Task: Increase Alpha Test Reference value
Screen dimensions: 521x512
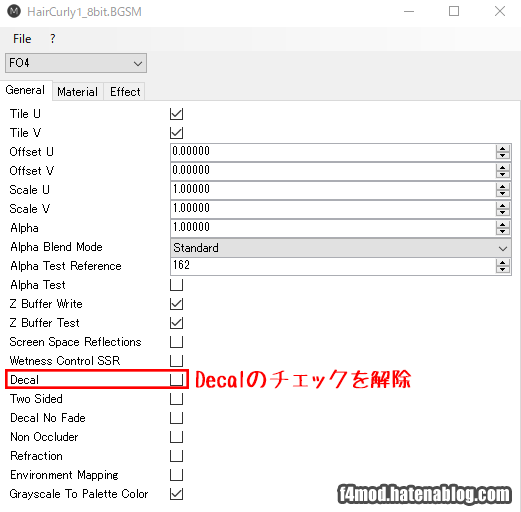Action: [x=502, y=263]
